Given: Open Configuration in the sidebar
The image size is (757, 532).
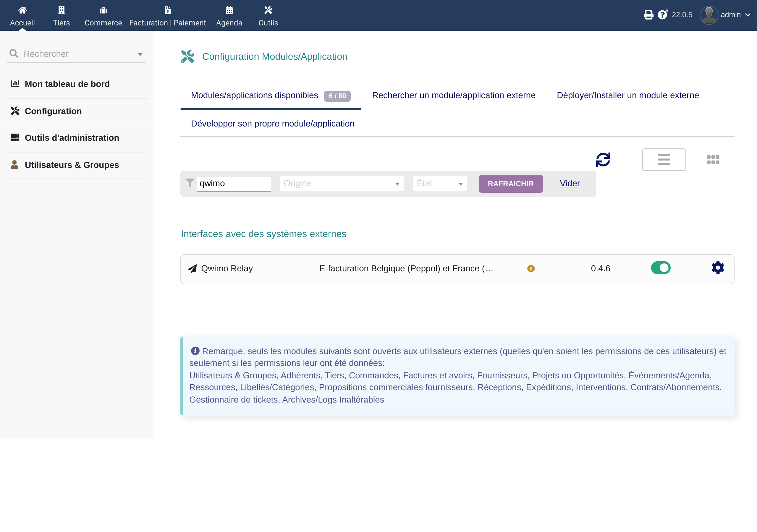Looking at the screenshot, I should [53, 111].
